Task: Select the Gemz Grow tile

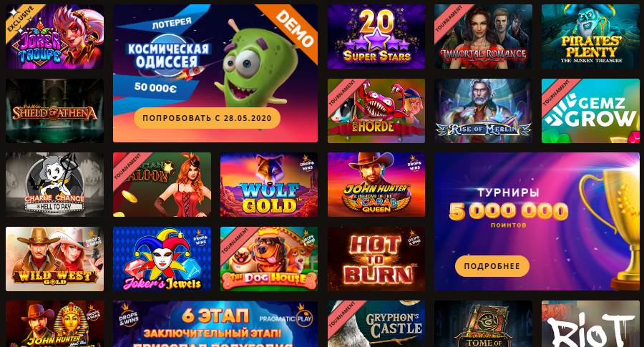Action: [590, 111]
